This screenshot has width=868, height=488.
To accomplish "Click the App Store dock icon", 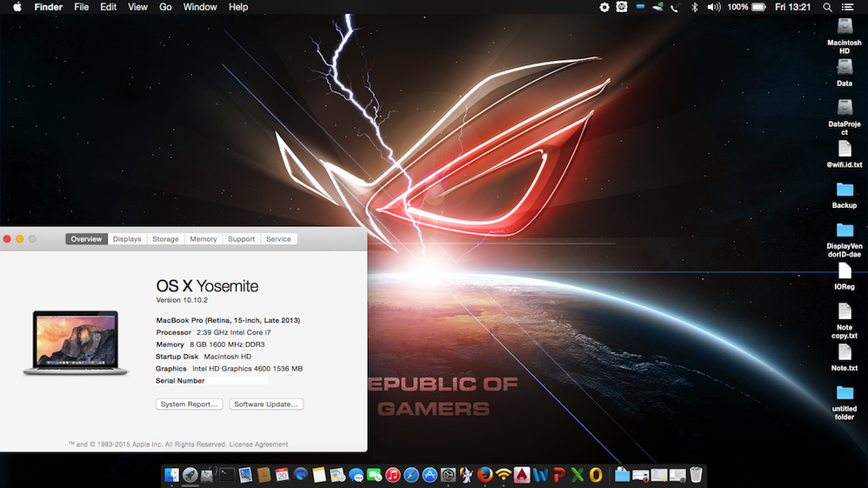I will 430,475.
